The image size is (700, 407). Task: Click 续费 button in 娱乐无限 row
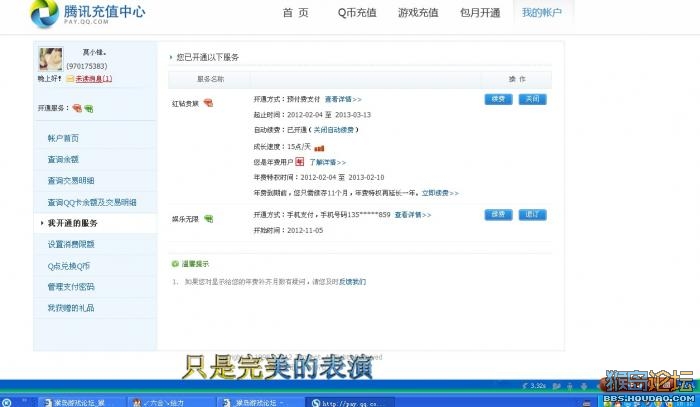point(498,215)
